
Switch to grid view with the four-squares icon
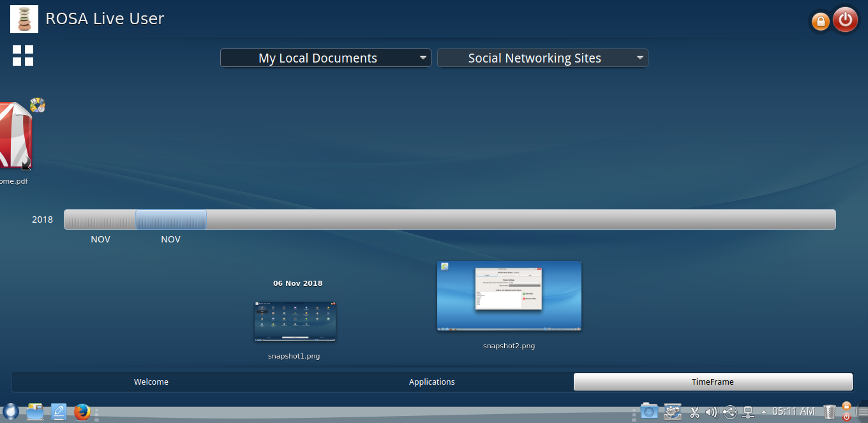[23, 56]
